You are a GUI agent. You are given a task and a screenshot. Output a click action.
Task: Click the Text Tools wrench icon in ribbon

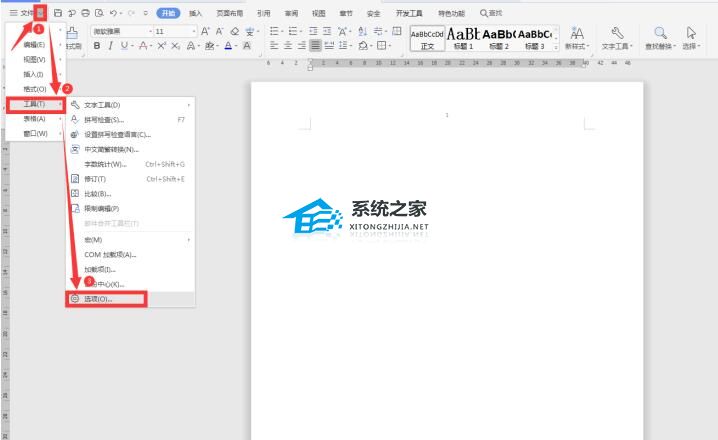(617, 33)
